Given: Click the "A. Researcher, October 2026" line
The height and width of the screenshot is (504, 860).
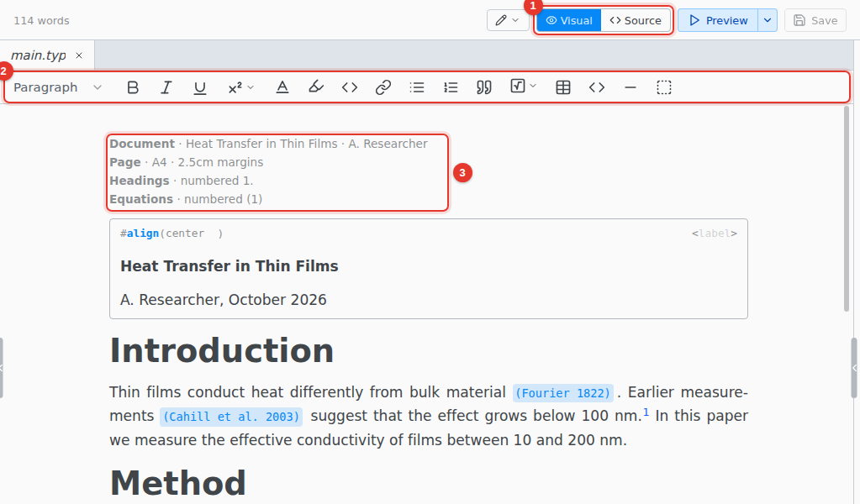Looking at the screenshot, I should [224, 300].
